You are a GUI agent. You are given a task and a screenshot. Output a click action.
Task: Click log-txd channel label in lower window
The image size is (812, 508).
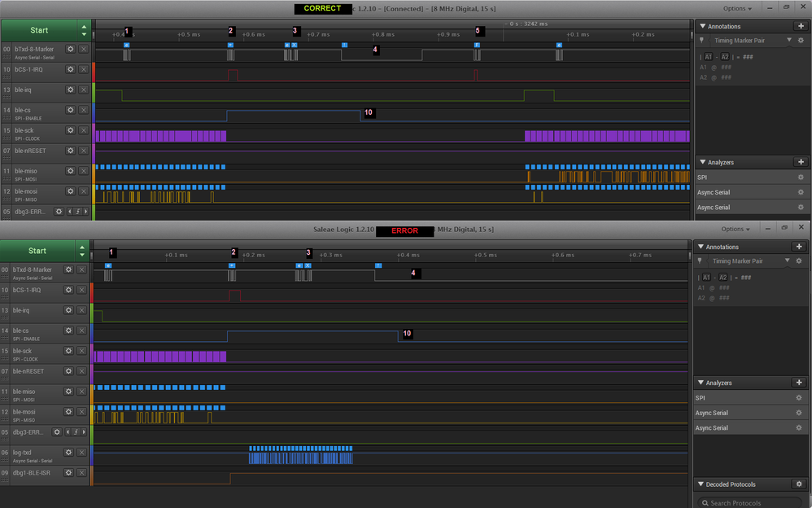pyautogui.click(x=22, y=453)
